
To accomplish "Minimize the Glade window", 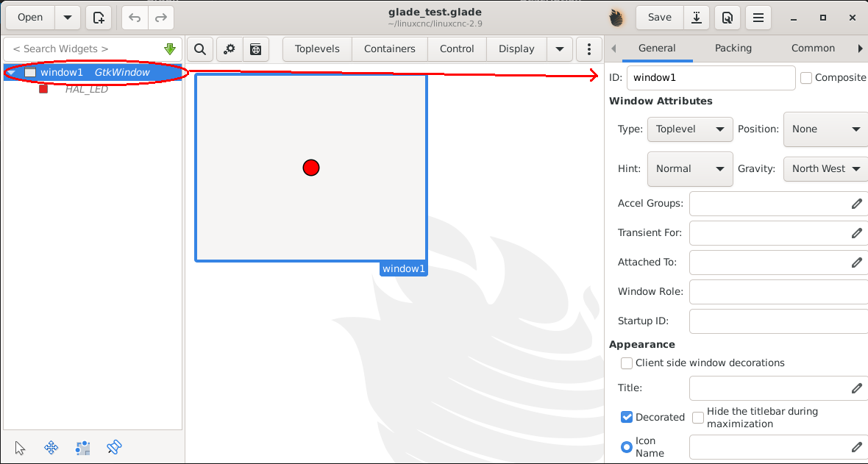I will pos(793,18).
